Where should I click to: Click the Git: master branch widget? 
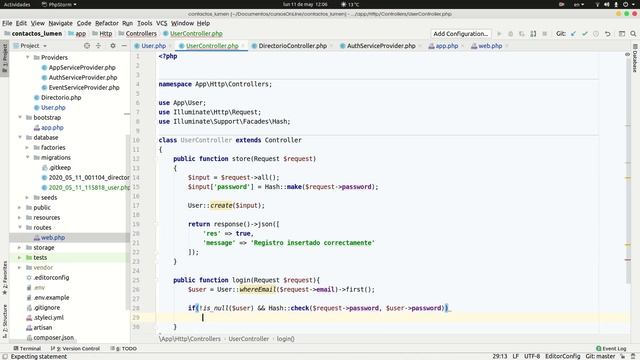pyautogui.click(x=600, y=356)
